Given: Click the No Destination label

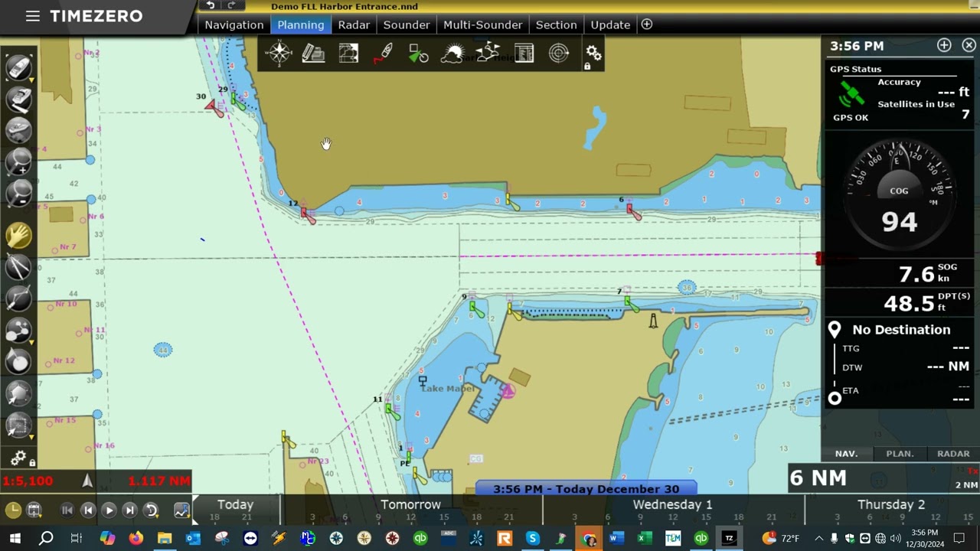Looking at the screenshot, I should point(901,330).
